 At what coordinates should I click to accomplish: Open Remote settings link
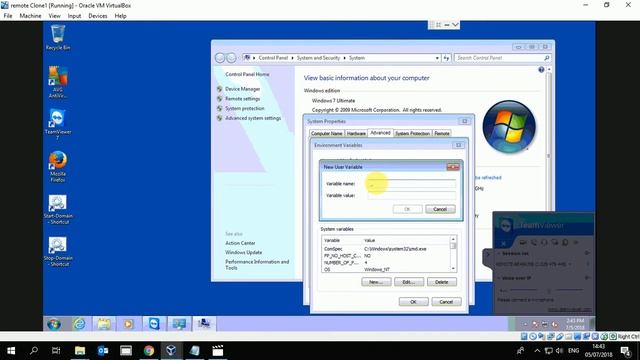click(242, 99)
